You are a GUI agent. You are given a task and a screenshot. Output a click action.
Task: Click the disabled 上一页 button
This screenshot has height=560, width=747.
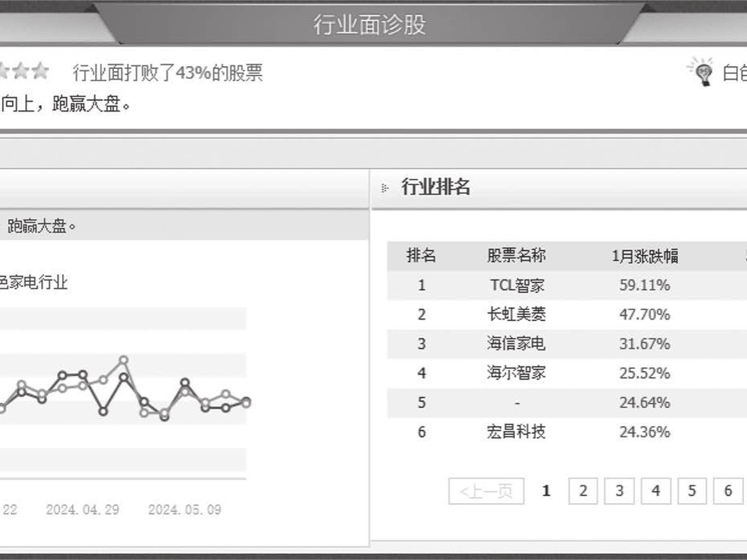coord(486,491)
